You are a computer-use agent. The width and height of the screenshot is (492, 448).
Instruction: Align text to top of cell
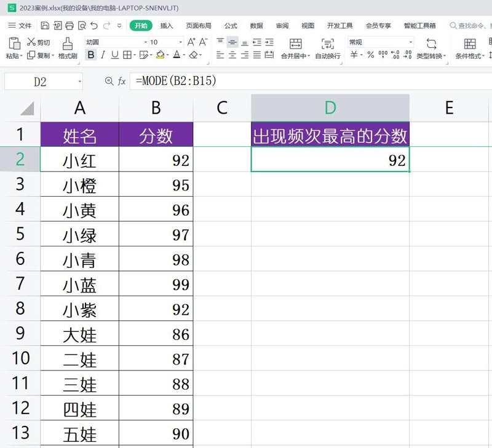click(x=220, y=42)
